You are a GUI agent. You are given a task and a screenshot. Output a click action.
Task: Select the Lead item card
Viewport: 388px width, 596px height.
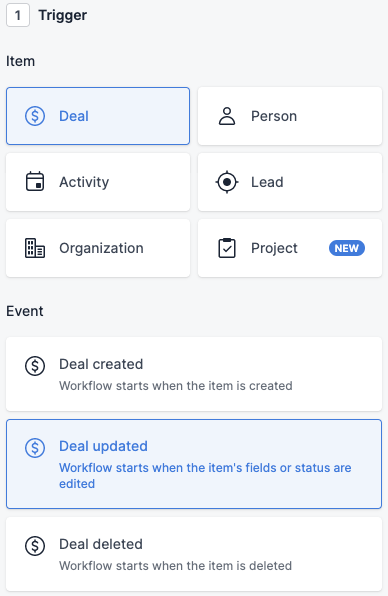(290, 182)
